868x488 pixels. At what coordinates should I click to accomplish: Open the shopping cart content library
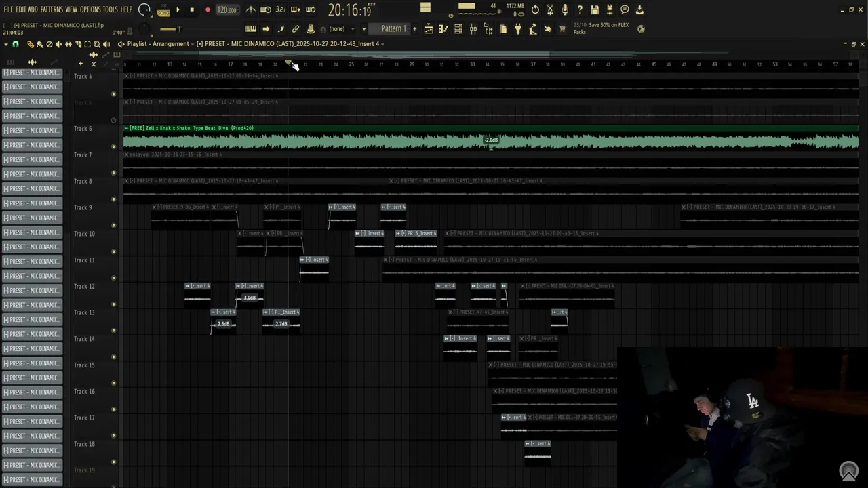pos(562,29)
